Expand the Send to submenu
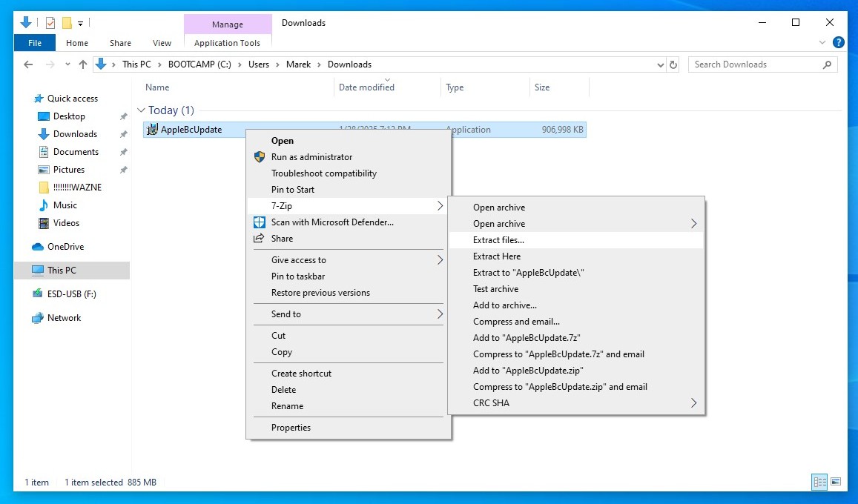 (x=440, y=314)
